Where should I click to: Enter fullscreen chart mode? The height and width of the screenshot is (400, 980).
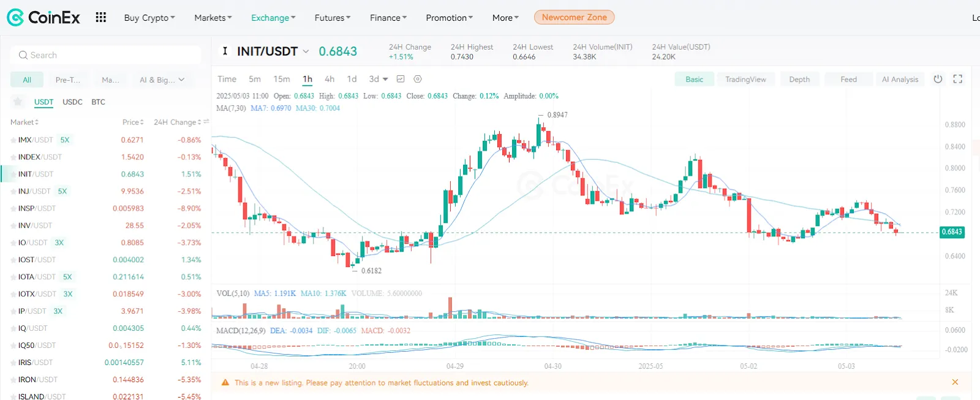(958, 79)
